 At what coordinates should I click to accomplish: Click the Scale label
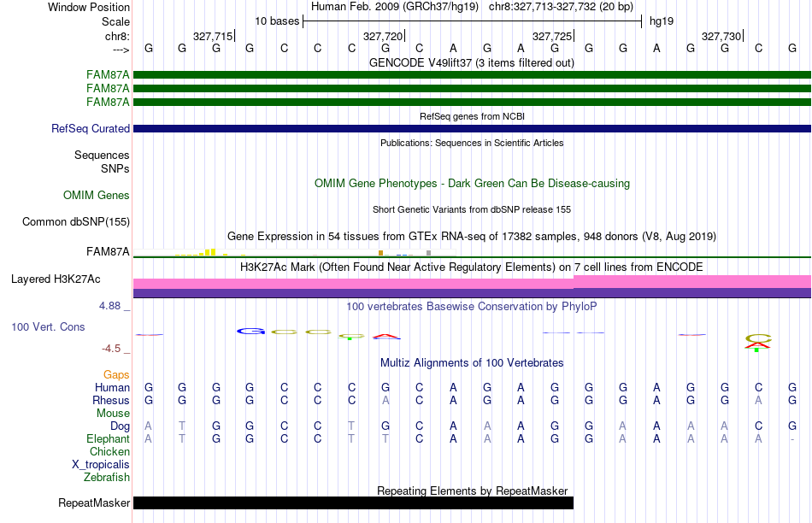click(115, 21)
